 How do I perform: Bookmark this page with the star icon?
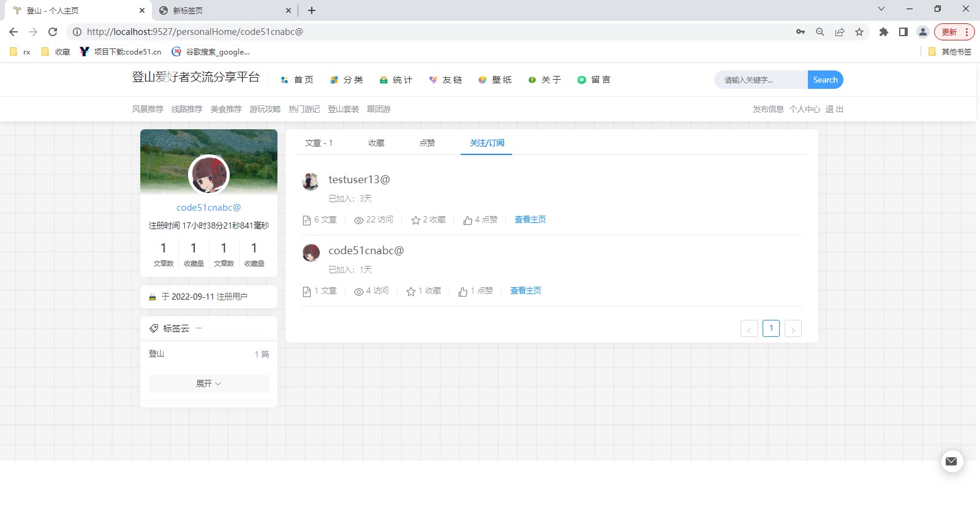click(859, 32)
